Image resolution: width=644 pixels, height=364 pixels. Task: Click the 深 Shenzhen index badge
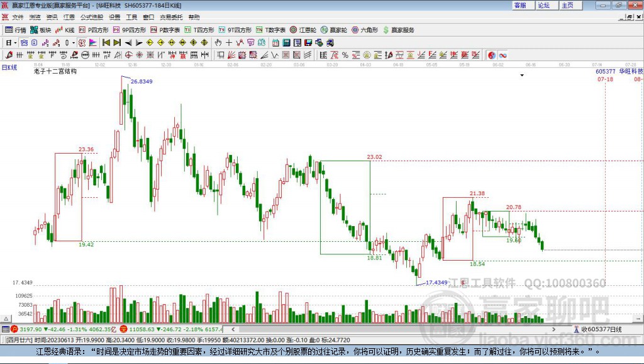(124, 329)
